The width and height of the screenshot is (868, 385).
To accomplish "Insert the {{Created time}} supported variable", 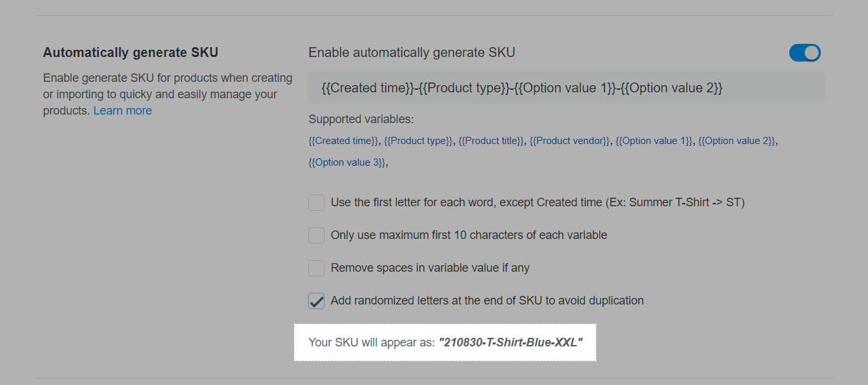I will [x=343, y=141].
